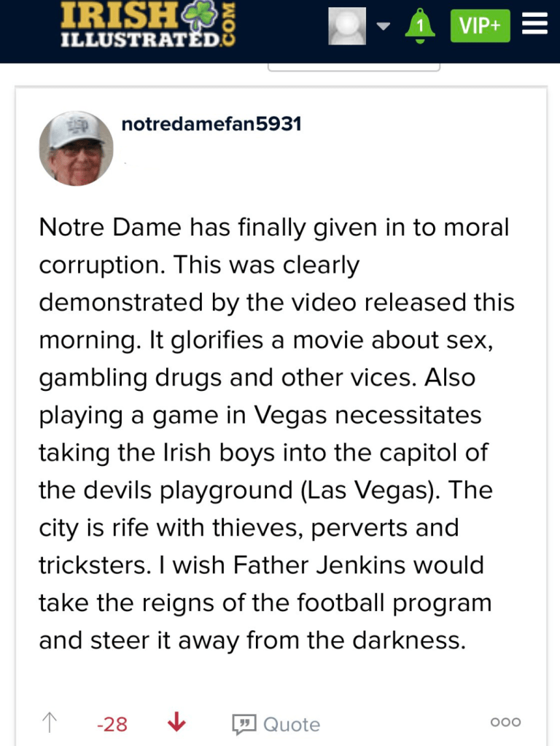Open the header account avatar
Screen dimensions: 560x746
click(x=347, y=26)
